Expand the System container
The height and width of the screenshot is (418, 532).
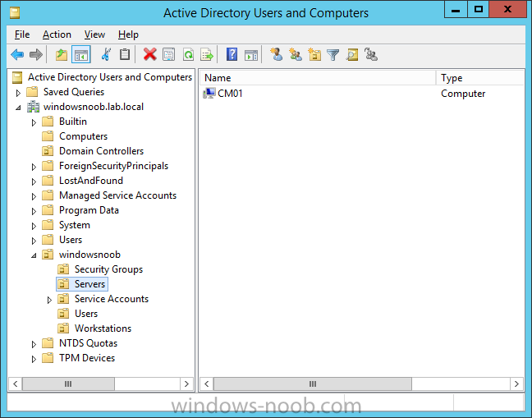34,226
